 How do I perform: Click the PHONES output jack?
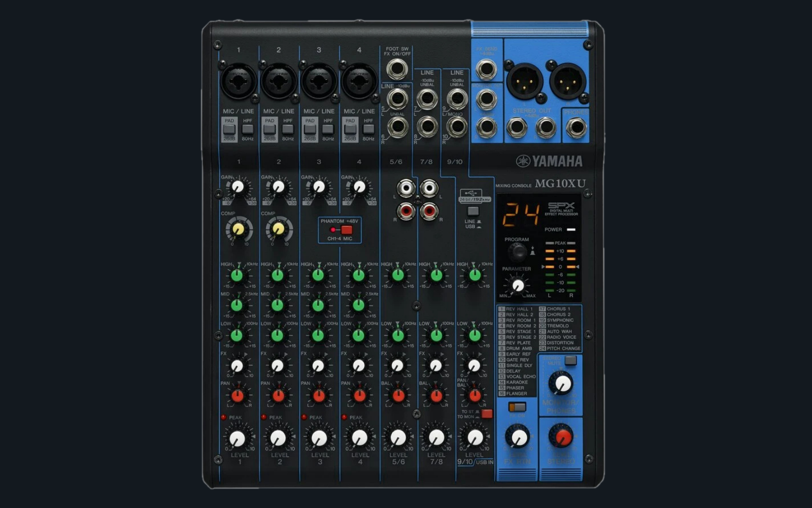(x=576, y=127)
